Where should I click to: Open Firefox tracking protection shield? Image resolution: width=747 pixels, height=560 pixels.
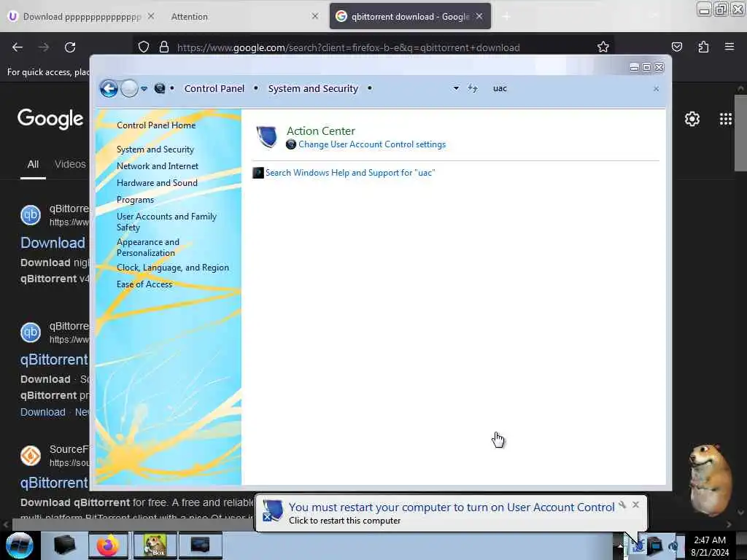coord(144,47)
